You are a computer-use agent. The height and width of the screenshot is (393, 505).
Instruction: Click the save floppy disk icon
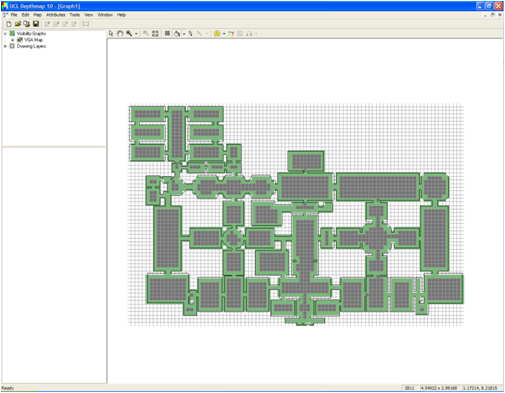point(36,24)
